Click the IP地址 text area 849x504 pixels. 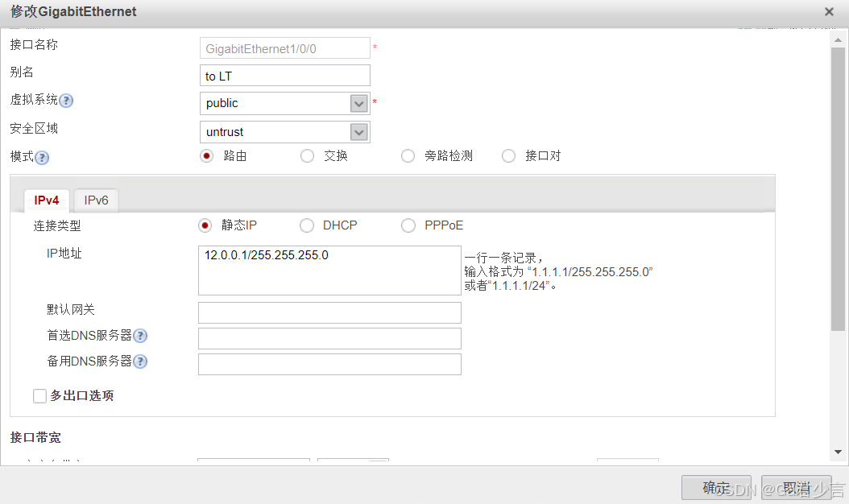329,271
